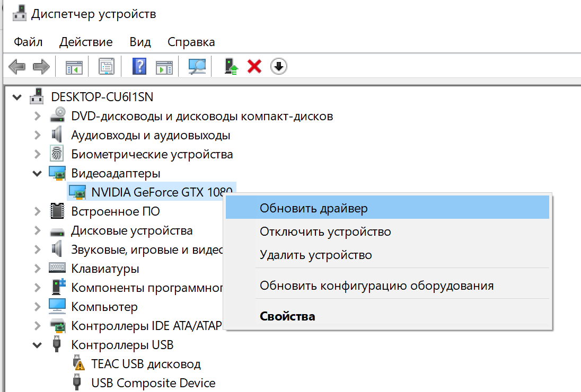The width and height of the screenshot is (581, 392).
Task: Select the DESKTOP-CU6I1SN label
Action: [102, 96]
